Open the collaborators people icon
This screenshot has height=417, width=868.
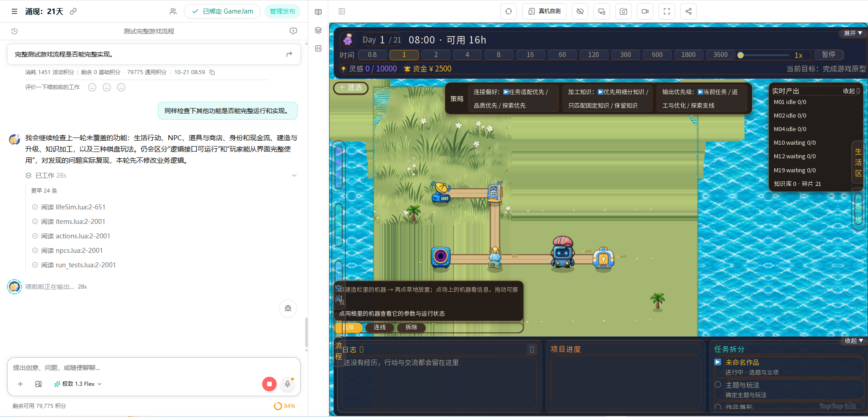[x=173, y=11]
